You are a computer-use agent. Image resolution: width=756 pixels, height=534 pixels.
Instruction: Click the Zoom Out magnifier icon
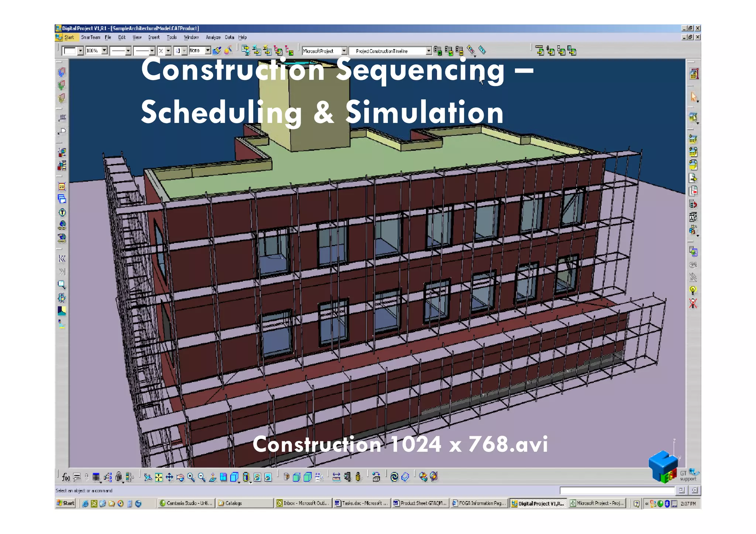click(202, 477)
